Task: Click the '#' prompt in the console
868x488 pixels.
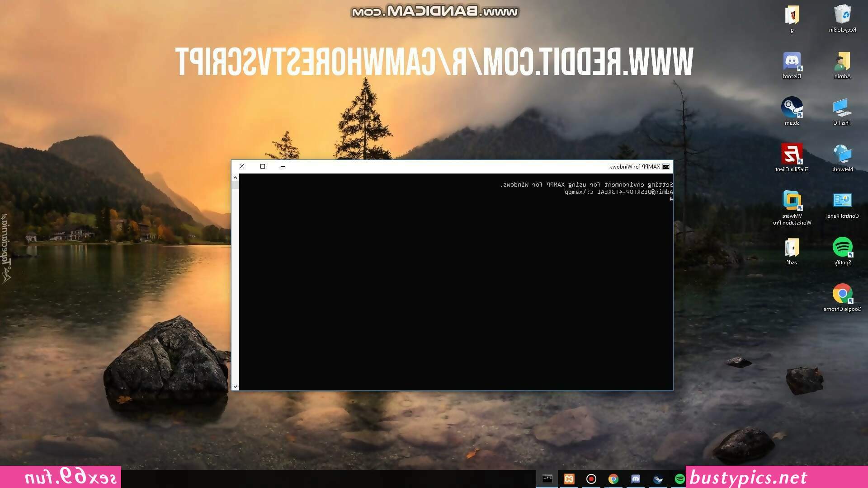Action: 671,199
